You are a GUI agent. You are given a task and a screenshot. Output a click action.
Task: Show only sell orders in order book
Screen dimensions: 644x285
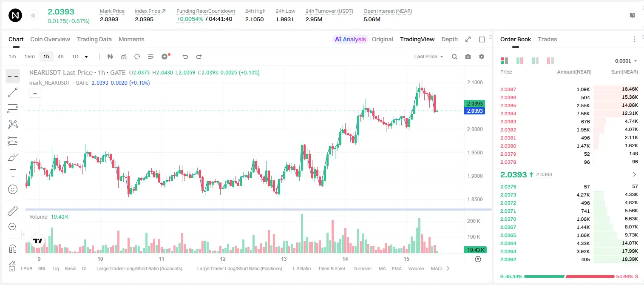(550, 61)
